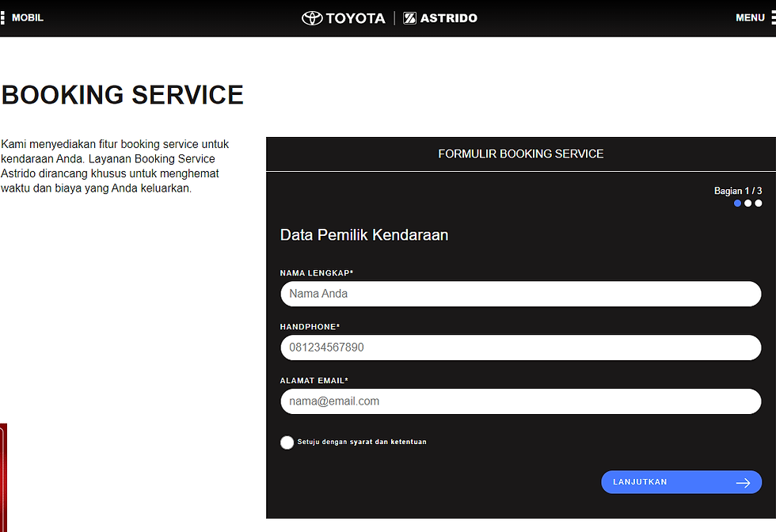Viewport: 776px width, 532px height.
Task: Focus the Handphone number field
Action: (x=520, y=348)
